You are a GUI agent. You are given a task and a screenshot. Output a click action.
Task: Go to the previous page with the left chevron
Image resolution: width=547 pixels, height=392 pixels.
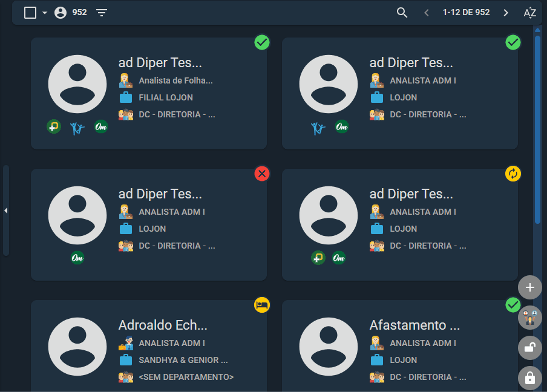tap(427, 13)
